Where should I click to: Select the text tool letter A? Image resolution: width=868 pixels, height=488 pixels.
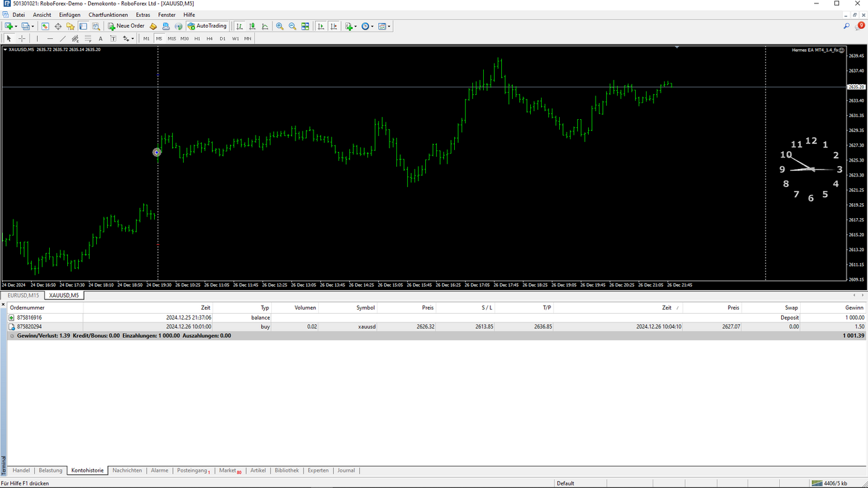[x=100, y=39]
